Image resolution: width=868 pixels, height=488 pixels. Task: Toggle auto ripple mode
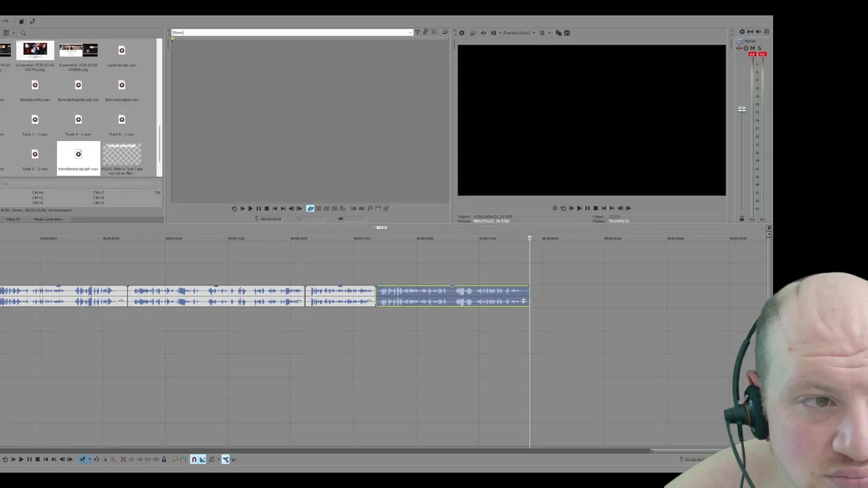point(212,460)
